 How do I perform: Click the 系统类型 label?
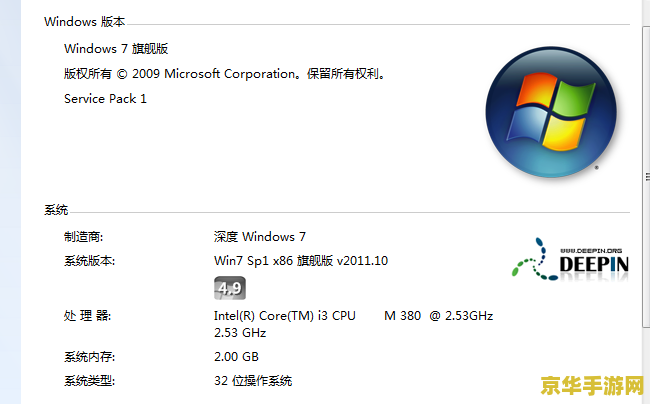coord(90,381)
